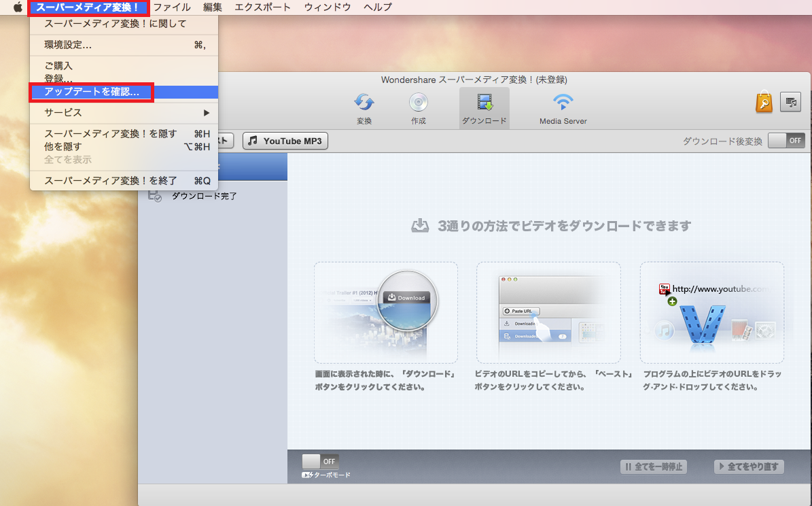Viewport: 812px width, 506px height.
Task: Select the 変換 (Convert) toolbar icon
Action: pyautogui.click(x=364, y=108)
